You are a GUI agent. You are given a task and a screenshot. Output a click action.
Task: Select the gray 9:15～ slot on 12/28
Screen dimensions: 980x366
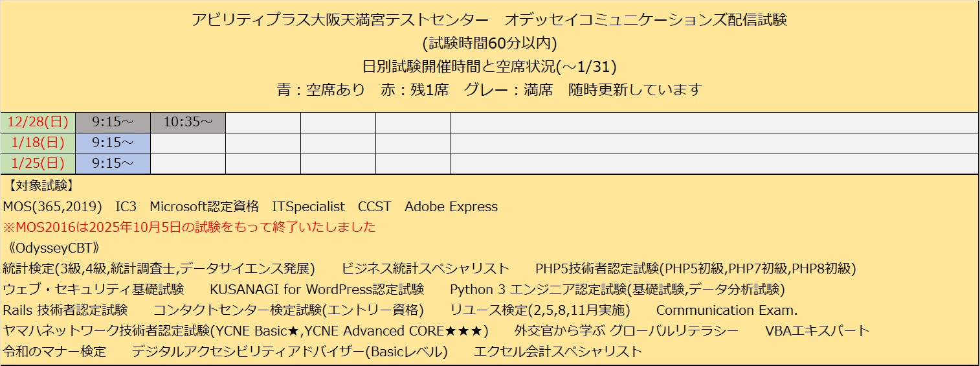pos(113,122)
